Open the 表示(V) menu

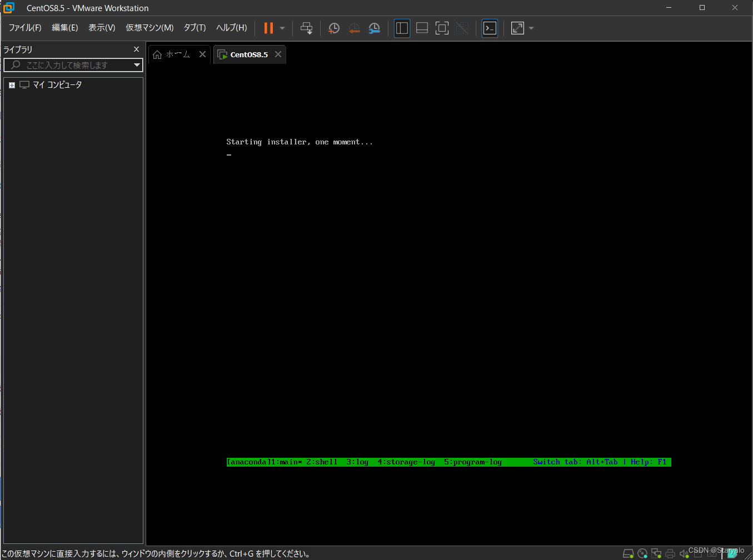coord(102,28)
